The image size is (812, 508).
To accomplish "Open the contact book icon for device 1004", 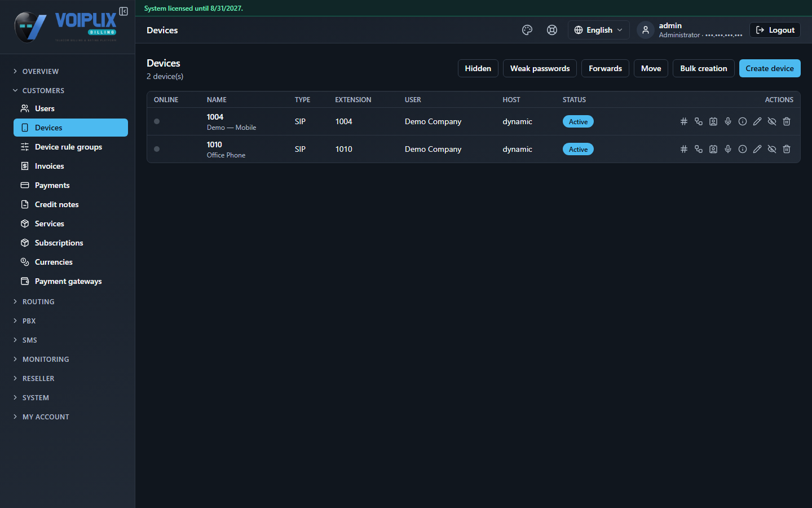I will pos(713,121).
